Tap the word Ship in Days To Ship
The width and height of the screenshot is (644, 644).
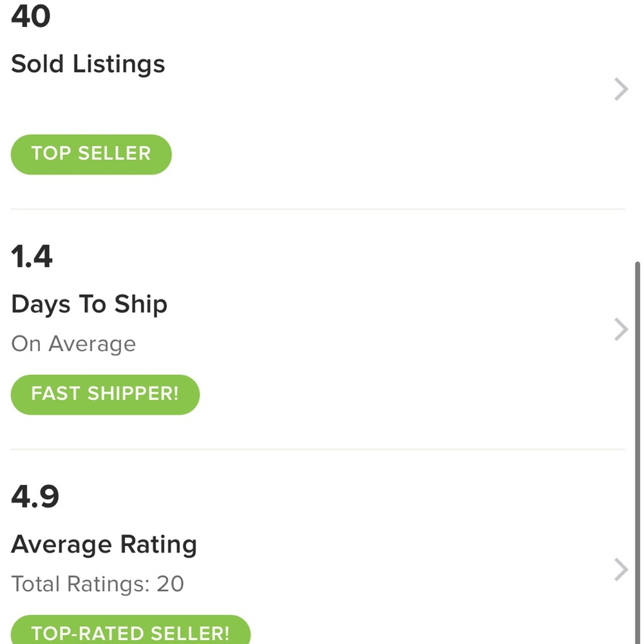(141, 305)
